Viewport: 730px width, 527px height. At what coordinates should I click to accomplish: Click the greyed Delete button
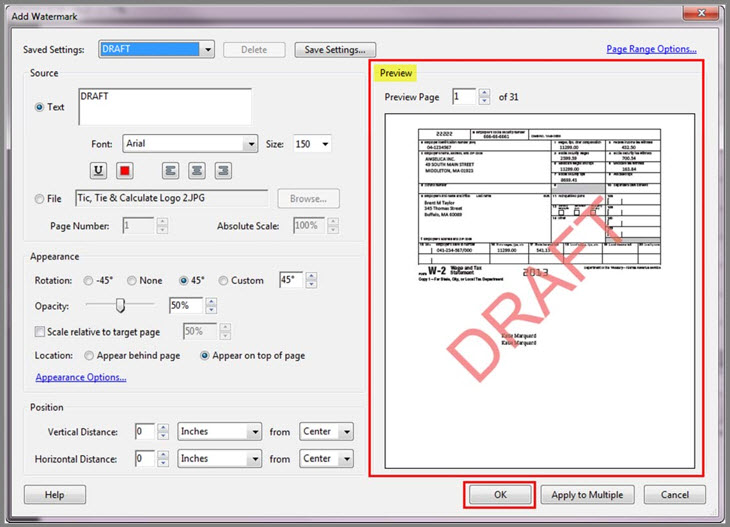click(254, 50)
